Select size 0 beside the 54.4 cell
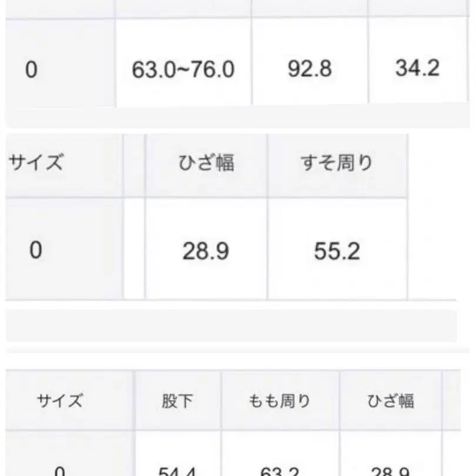Viewport: 476px width, 476px height. (60, 469)
